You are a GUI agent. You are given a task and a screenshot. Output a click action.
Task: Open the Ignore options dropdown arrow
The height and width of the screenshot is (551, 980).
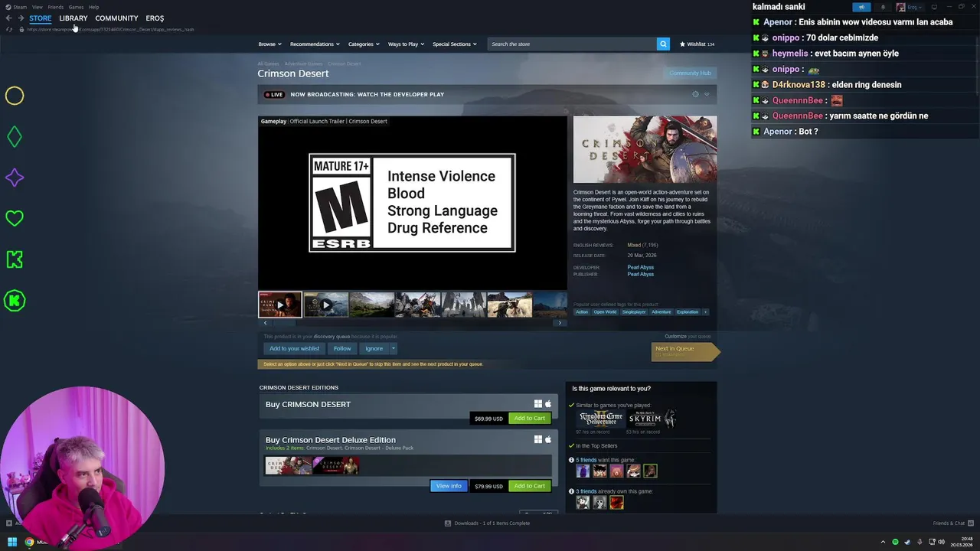pyautogui.click(x=394, y=348)
